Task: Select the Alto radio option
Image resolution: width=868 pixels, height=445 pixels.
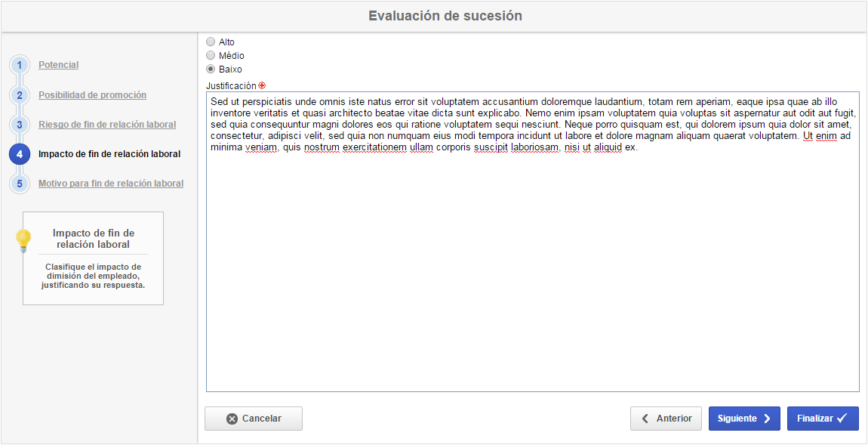Action: coord(211,42)
